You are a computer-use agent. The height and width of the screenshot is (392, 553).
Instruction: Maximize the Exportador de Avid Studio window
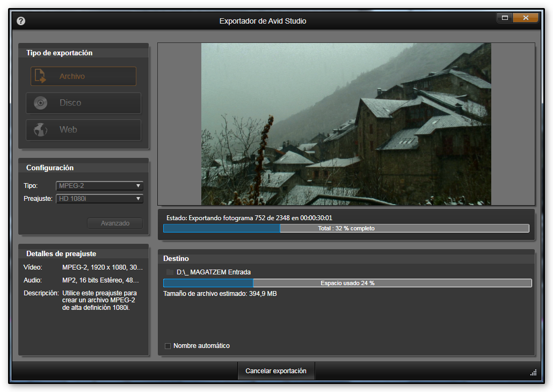(x=505, y=18)
